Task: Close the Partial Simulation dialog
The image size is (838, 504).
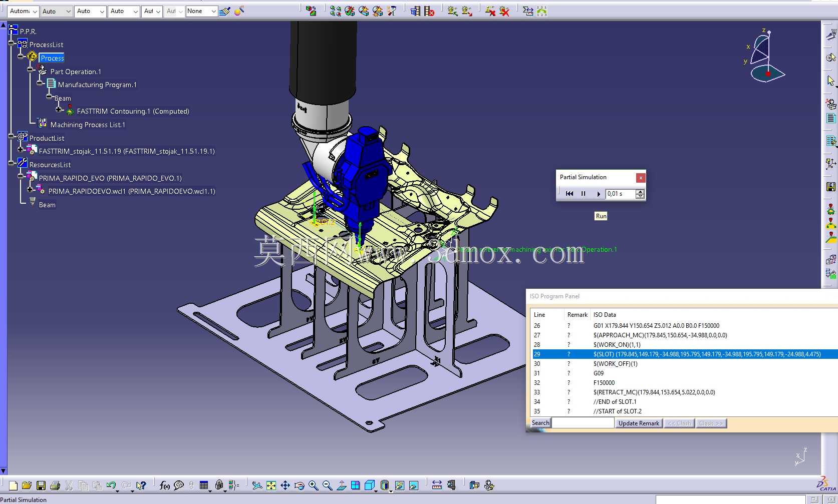Action: (x=641, y=178)
